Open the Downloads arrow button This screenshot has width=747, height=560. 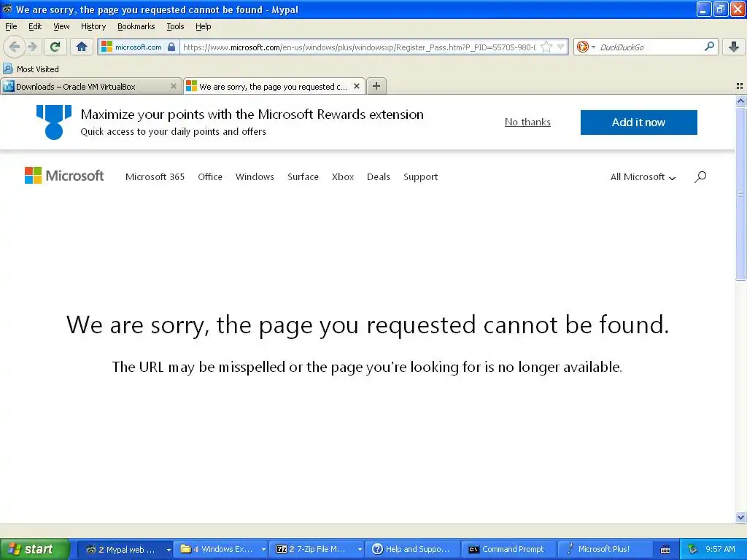734,47
